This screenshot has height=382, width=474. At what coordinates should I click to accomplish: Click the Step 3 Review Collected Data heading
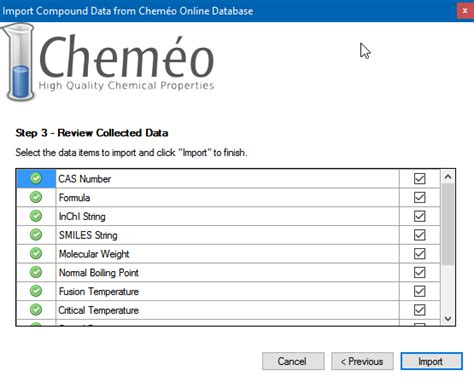click(92, 133)
